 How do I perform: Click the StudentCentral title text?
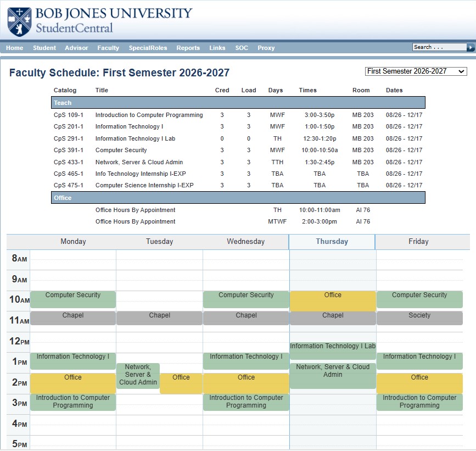tap(74, 28)
